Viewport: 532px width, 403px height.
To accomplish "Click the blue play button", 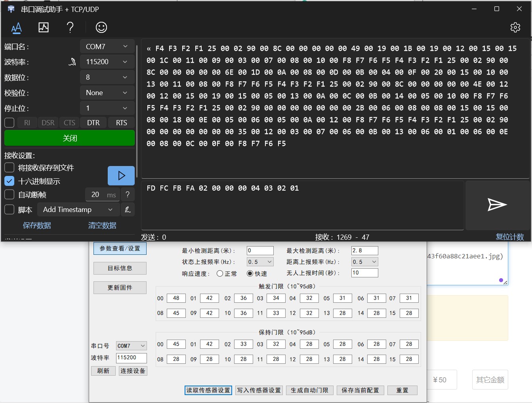I will (121, 176).
